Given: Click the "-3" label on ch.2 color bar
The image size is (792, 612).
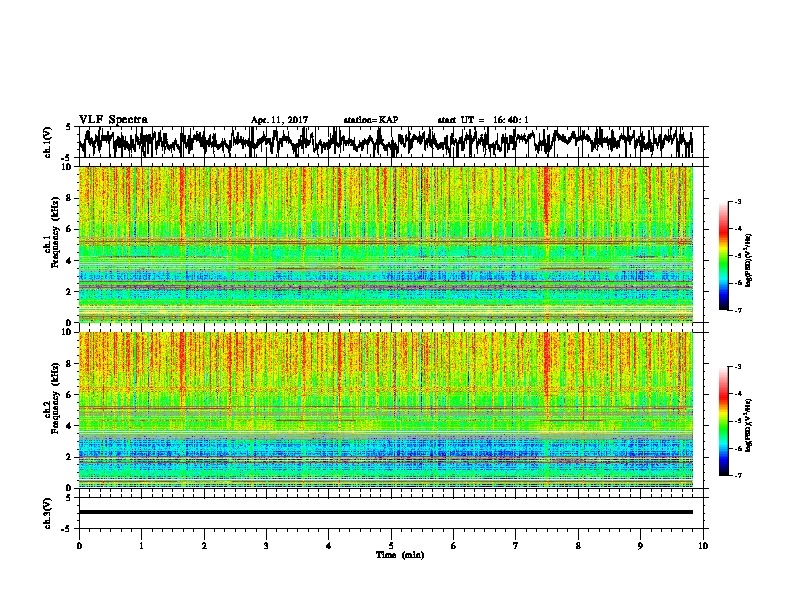Looking at the screenshot, I should coord(738,367).
